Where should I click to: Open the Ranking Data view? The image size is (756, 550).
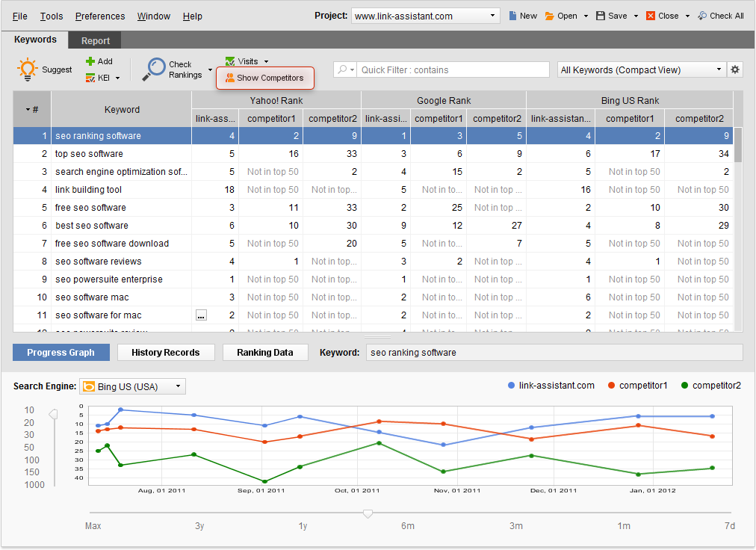(x=265, y=352)
